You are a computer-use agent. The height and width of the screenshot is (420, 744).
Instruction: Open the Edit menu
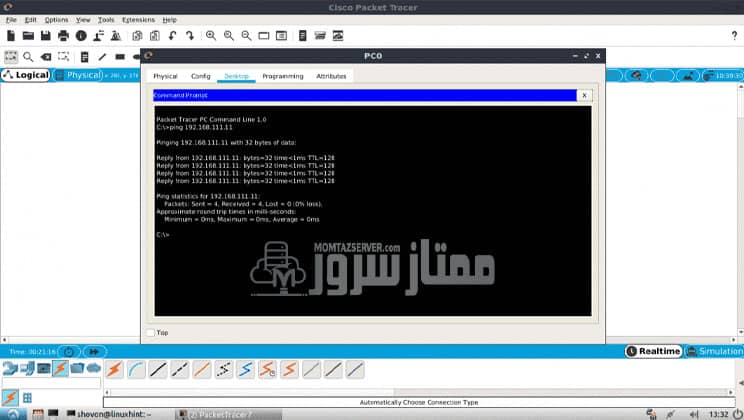(x=30, y=20)
